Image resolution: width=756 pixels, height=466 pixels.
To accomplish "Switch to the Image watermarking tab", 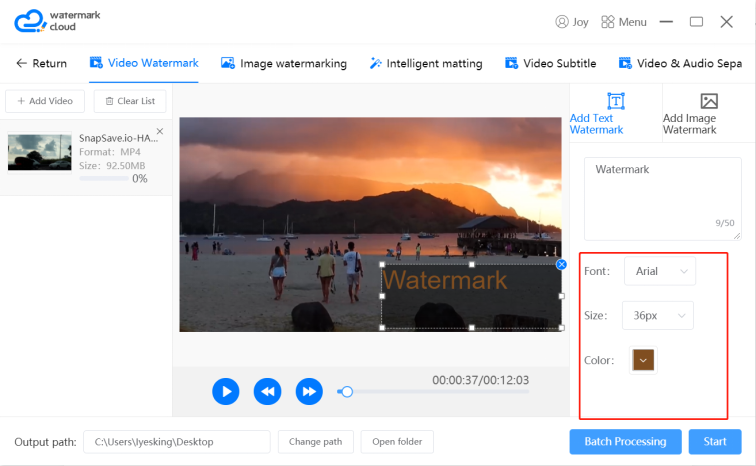I will click(284, 64).
